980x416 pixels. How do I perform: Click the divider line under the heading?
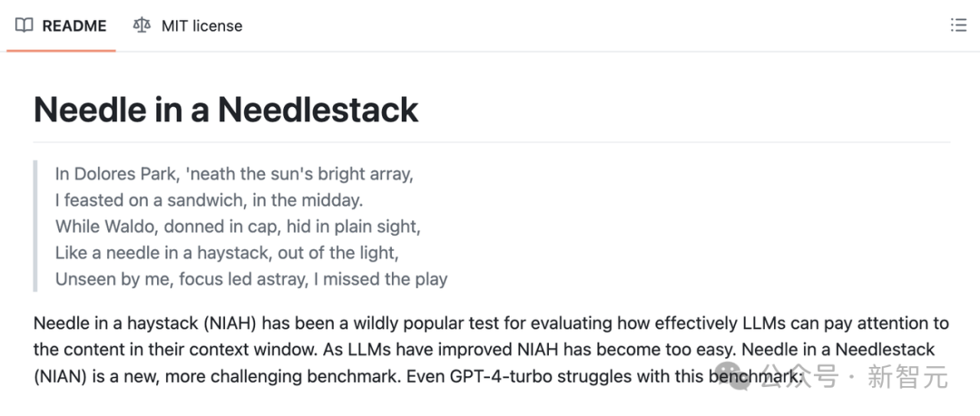pyautogui.click(x=492, y=142)
